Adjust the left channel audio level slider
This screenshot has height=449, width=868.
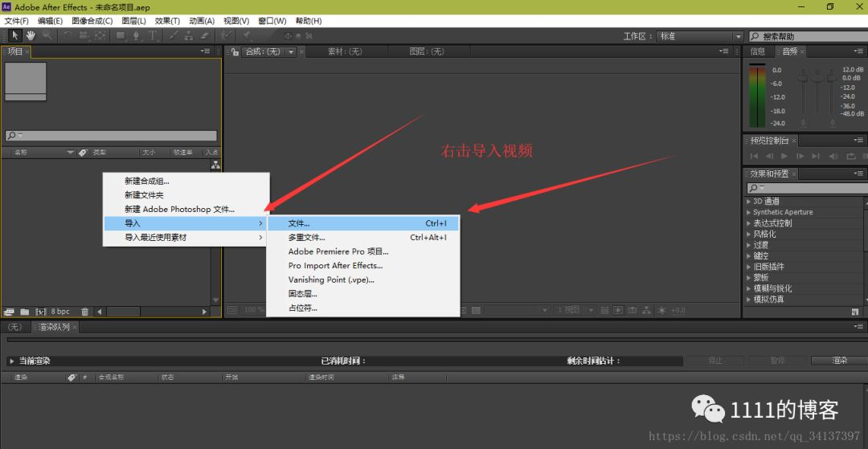click(x=803, y=76)
